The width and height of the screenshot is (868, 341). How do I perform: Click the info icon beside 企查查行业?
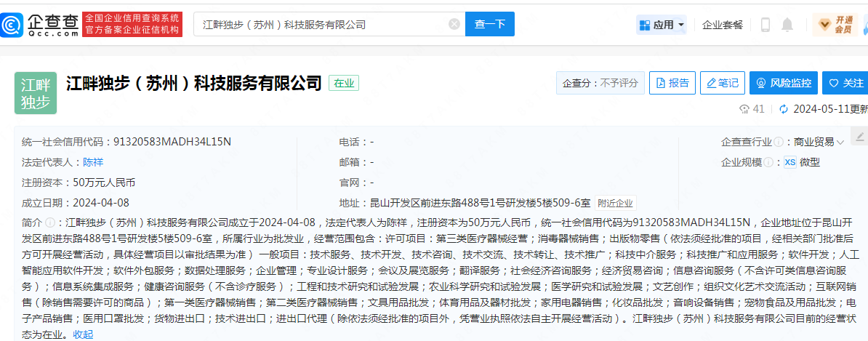[779, 143]
